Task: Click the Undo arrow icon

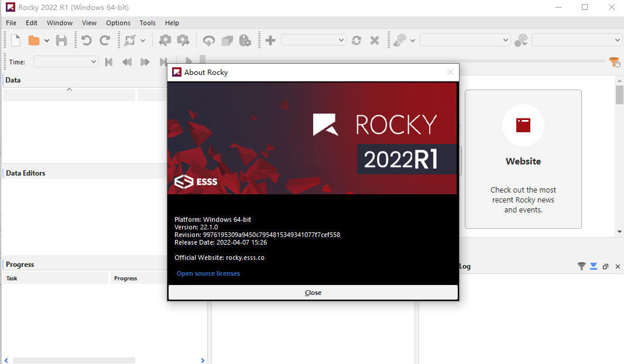Action: point(87,40)
